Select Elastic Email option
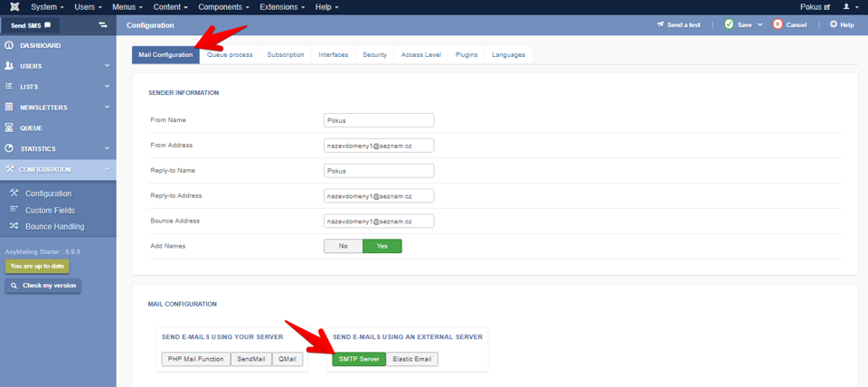 click(412, 359)
